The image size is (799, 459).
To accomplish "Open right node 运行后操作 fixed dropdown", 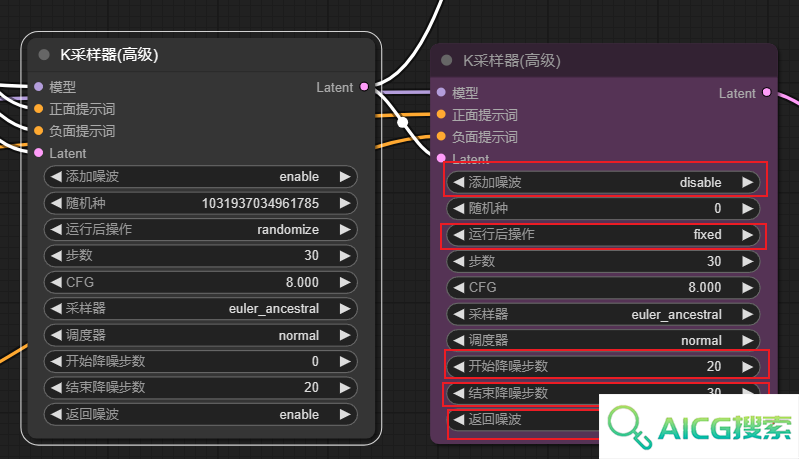I will point(603,234).
